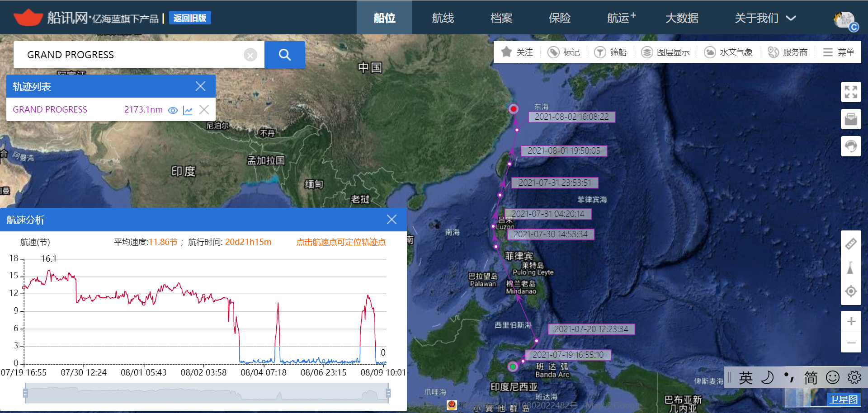
Task: Clear the GRAND PROGRESS search text
Action: (x=250, y=55)
